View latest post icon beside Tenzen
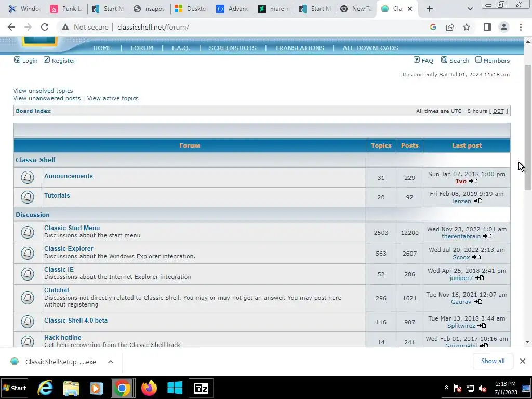The width and height of the screenshot is (532, 399). [478, 201]
